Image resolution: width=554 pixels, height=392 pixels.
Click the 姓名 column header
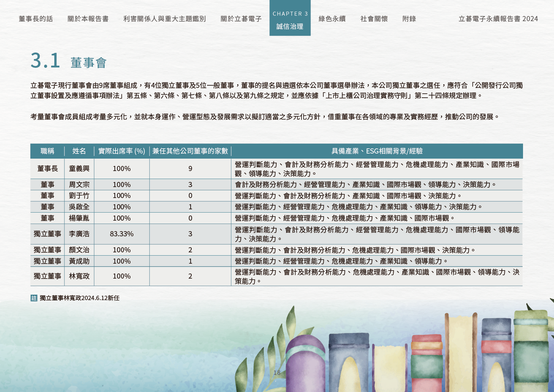click(79, 151)
